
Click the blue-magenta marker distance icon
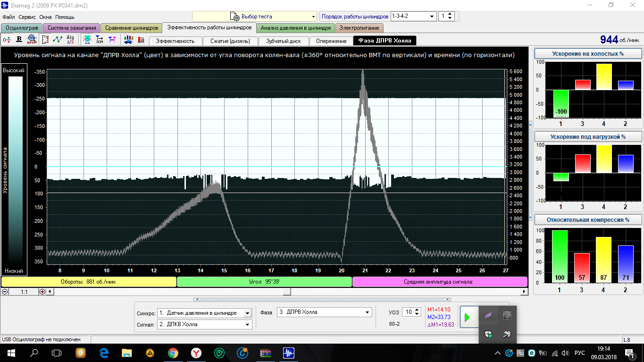click(x=112, y=40)
